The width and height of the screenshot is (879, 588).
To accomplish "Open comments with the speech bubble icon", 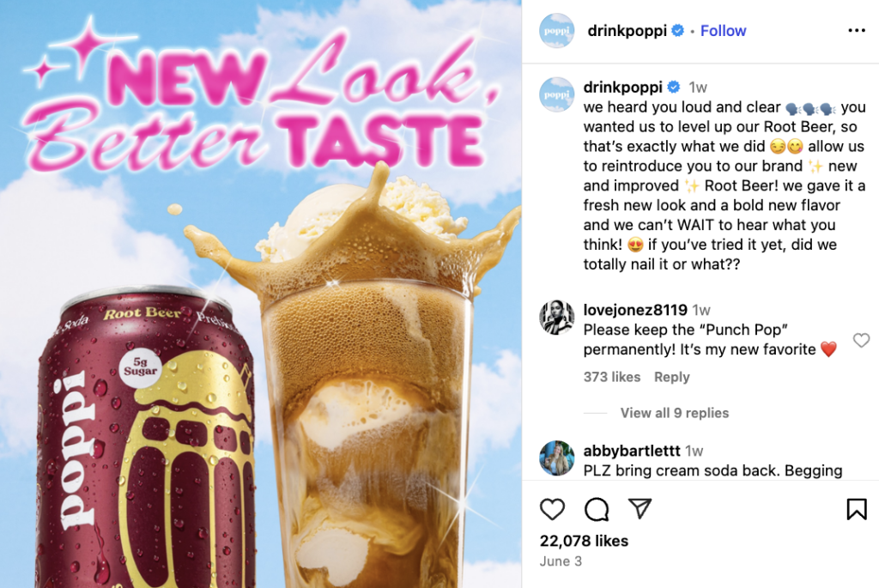I will pos(597,509).
